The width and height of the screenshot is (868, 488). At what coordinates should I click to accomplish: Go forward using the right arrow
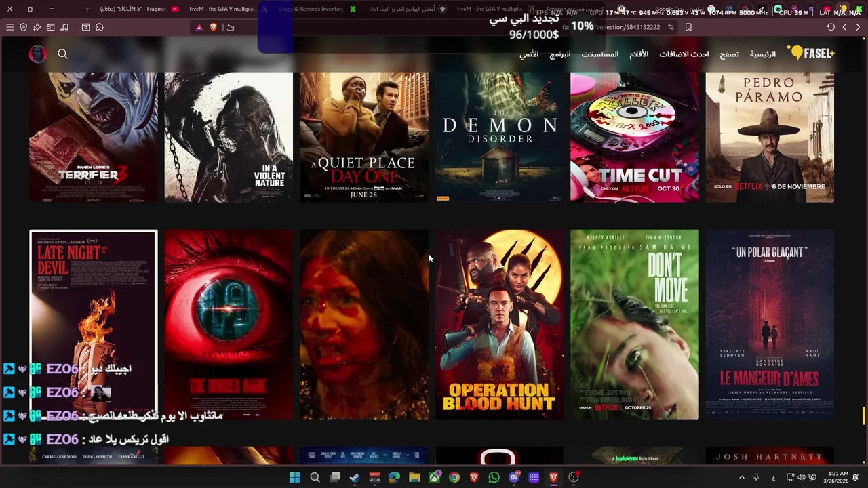858,27
